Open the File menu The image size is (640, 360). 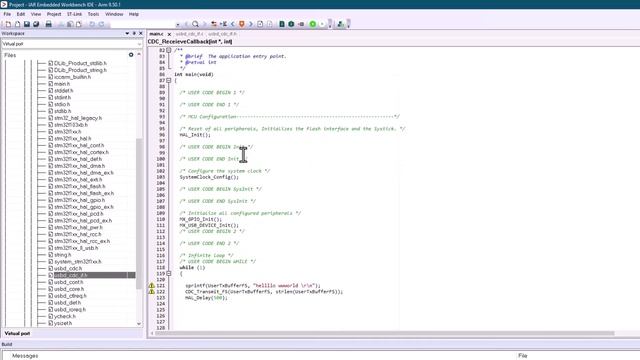7,14
